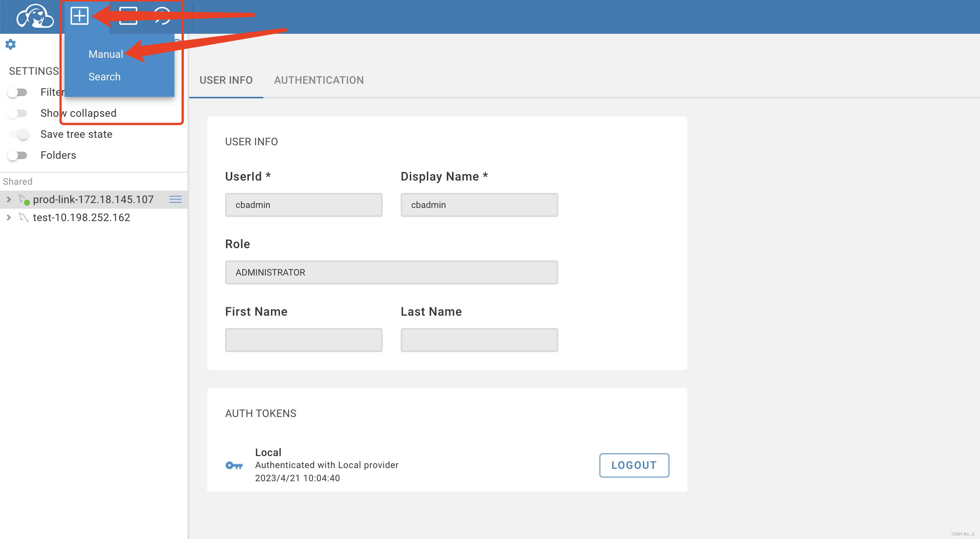Open prod-link connection hamburger menu icon
Screen dimensions: 980x539
pos(175,199)
